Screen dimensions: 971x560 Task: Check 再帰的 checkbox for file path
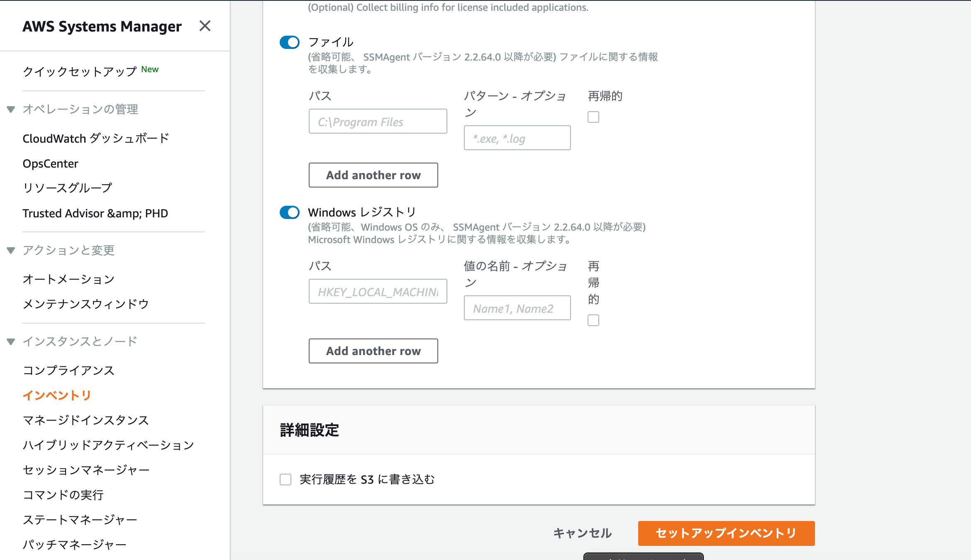click(593, 117)
